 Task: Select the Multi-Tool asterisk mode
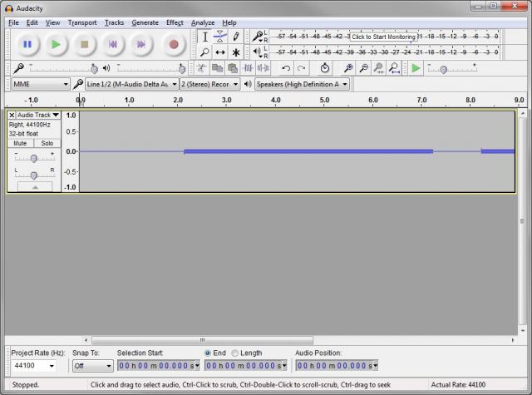(236, 52)
